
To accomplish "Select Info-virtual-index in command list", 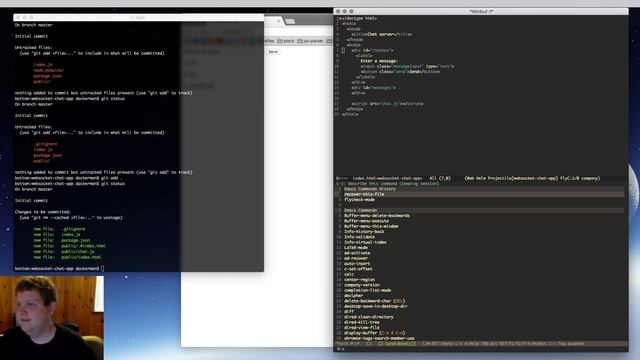I will coord(365,242).
